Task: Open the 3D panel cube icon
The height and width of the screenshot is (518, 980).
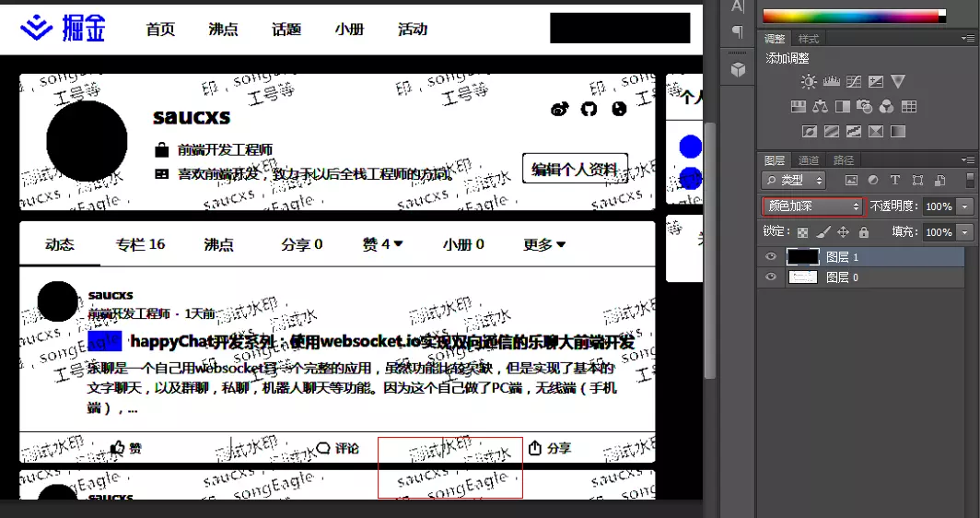Action: coord(738,69)
